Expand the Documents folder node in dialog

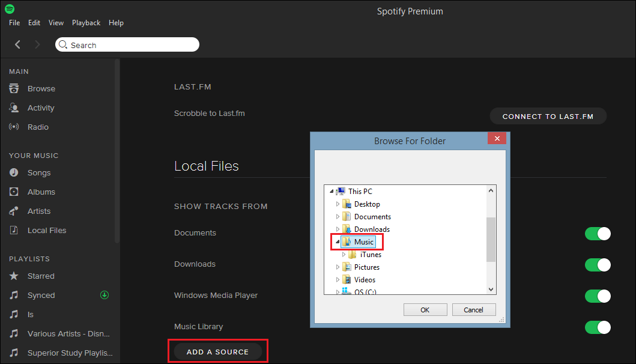pos(338,217)
